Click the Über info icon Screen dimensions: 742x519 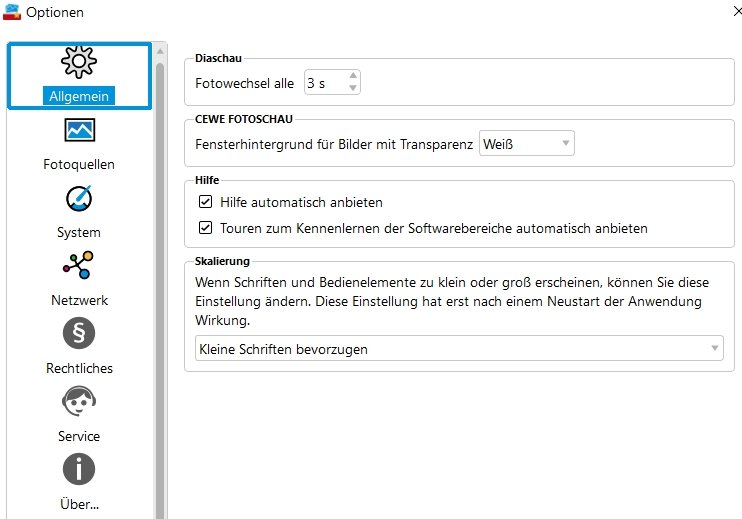79,469
